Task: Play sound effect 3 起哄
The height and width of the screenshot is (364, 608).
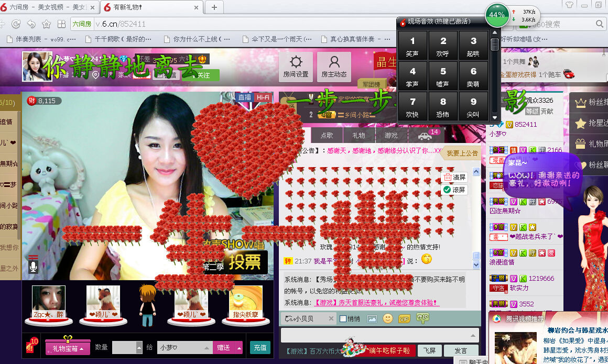Action: [473, 46]
